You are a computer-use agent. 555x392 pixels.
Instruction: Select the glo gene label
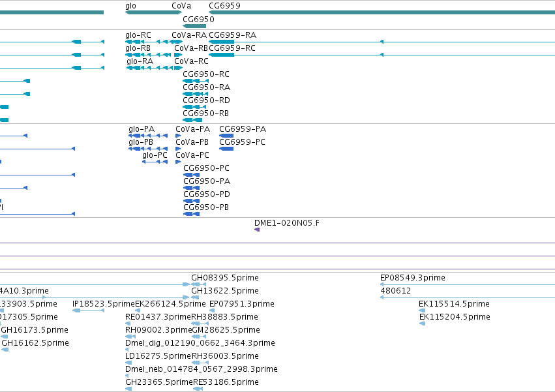pos(130,6)
